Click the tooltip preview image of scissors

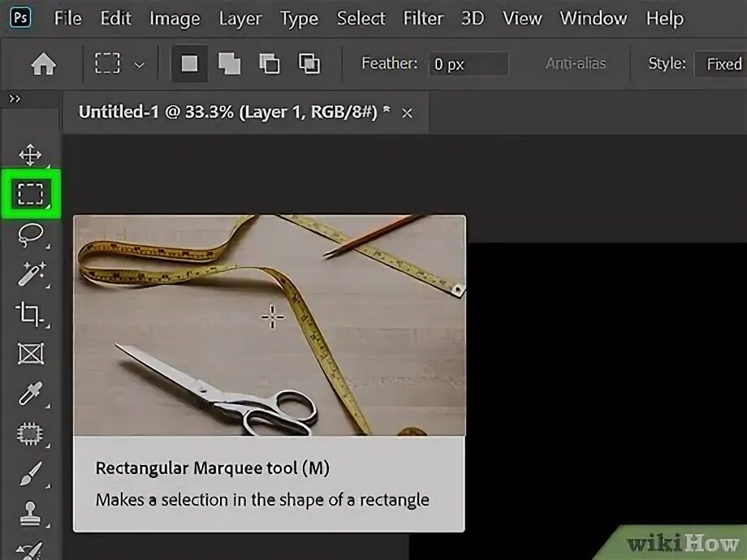tap(270, 325)
